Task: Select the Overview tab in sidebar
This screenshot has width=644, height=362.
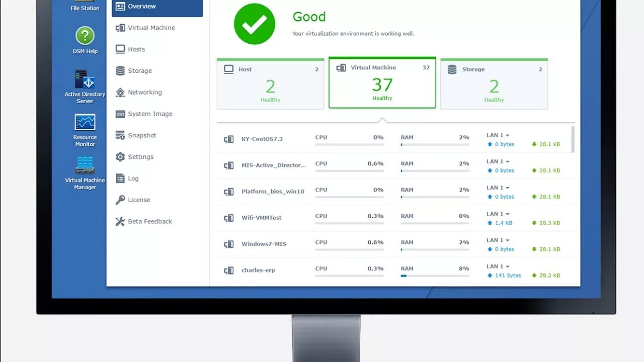Action: (157, 7)
